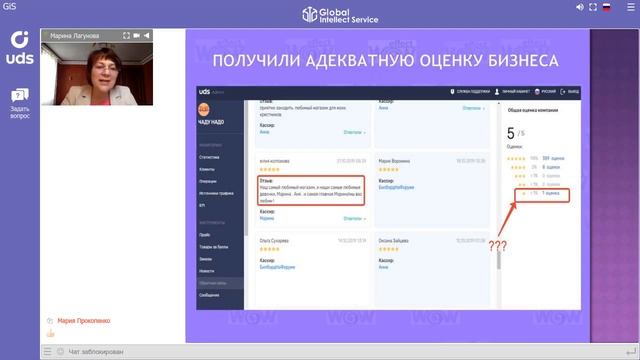Click star rating in Оксана Зайцева review

[x=389, y=249]
